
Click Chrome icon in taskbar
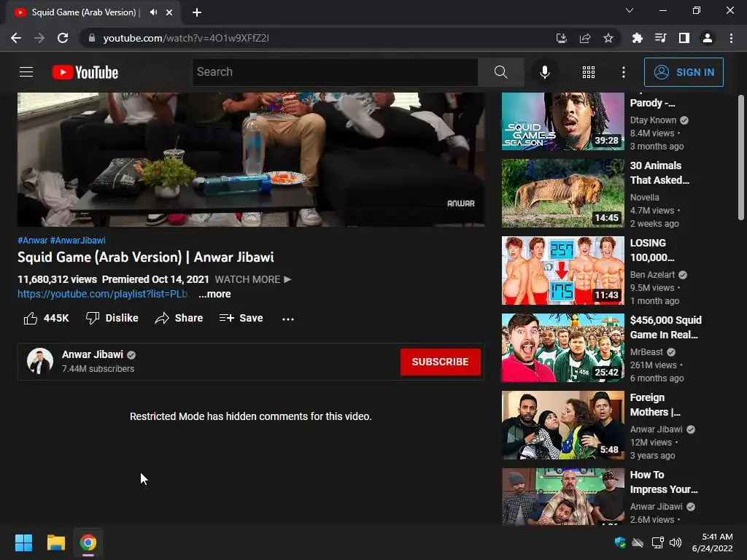point(88,542)
